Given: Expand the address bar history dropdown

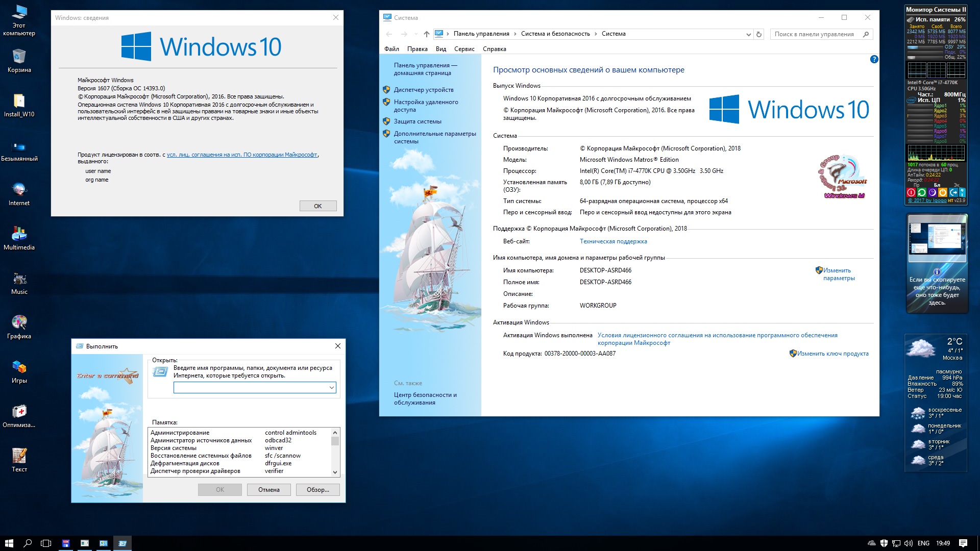Looking at the screenshot, I should pyautogui.click(x=748, y=34).
